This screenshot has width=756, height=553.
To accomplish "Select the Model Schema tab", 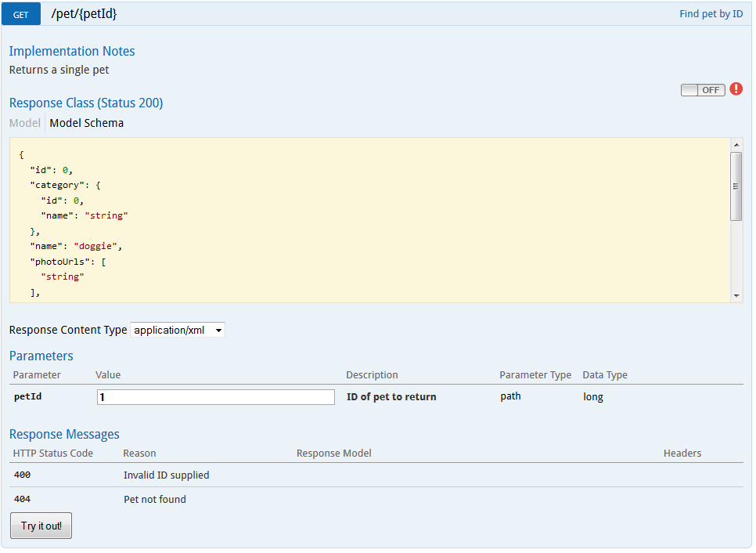I will (86, 123).
